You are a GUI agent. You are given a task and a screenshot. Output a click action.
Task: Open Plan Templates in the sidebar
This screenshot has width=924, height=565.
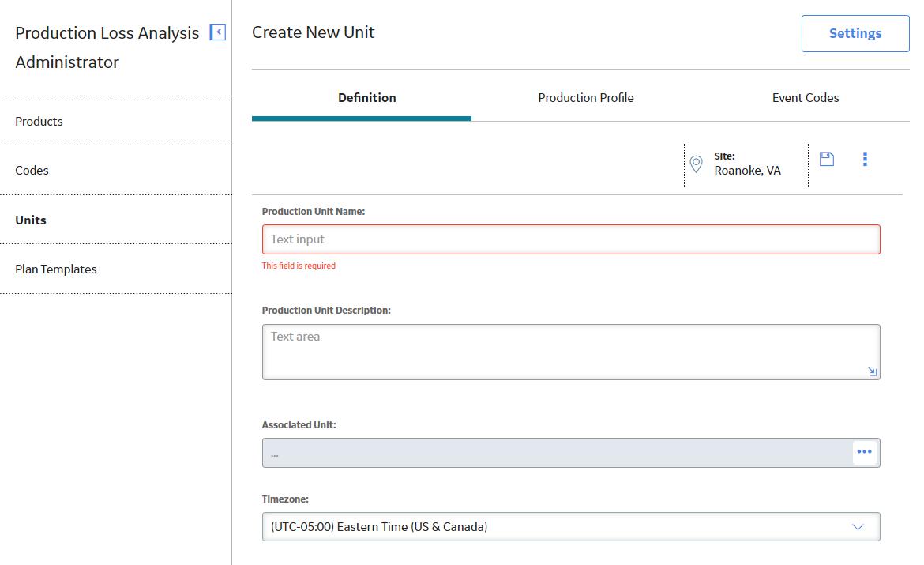pos(116,269)
